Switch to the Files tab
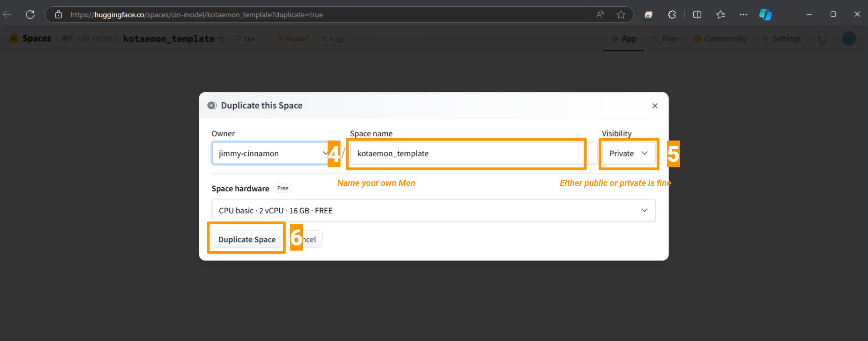Screen dimensions: 868x341 (665, 39)
